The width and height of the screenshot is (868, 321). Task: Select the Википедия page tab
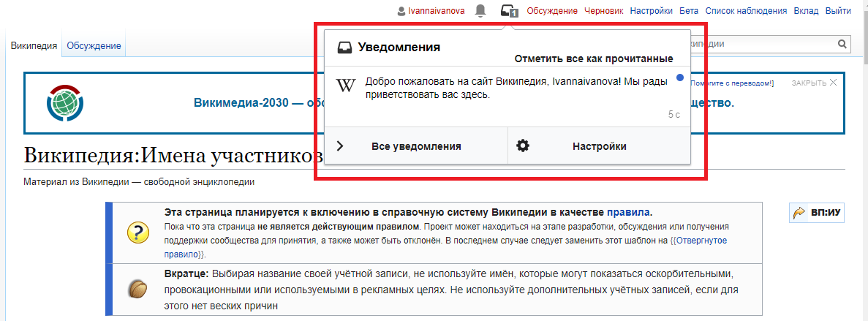pyautogui.click(x=34, y=45)
